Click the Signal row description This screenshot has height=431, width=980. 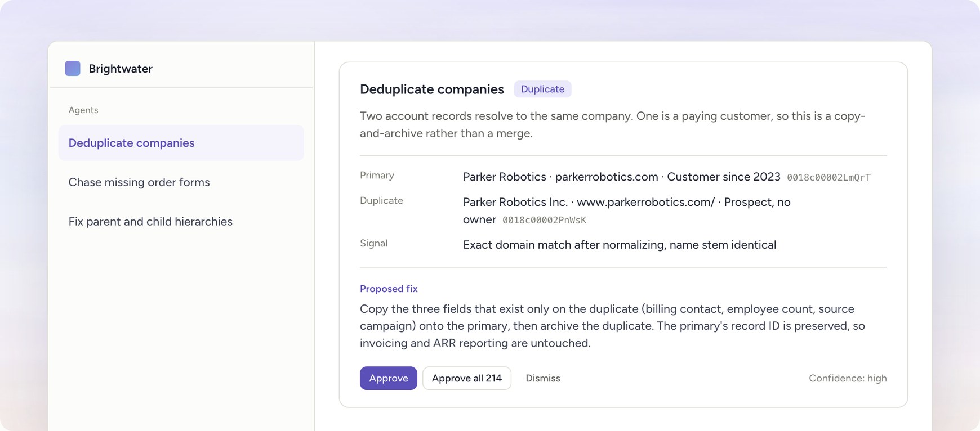620,245
